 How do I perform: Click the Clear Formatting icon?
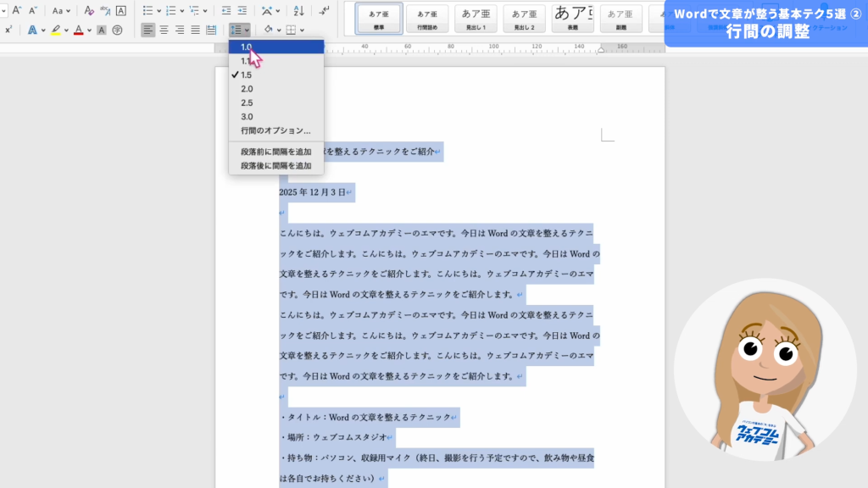[x=89, y=11]
